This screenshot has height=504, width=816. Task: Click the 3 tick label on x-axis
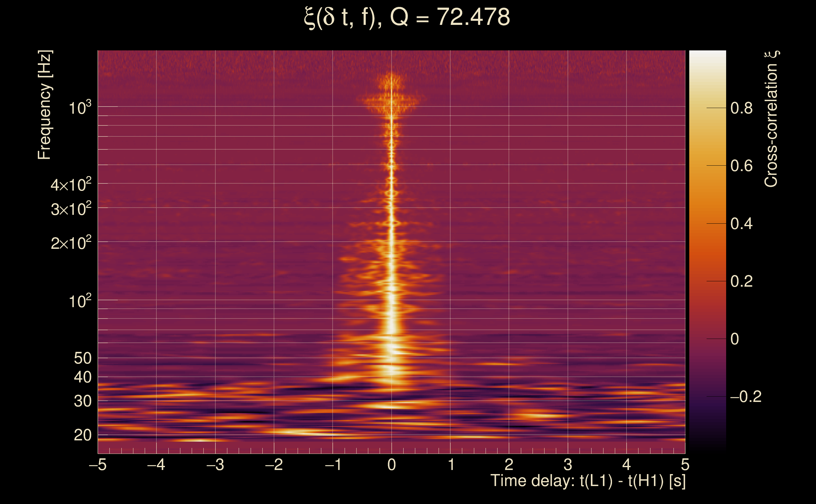(568, 465)
